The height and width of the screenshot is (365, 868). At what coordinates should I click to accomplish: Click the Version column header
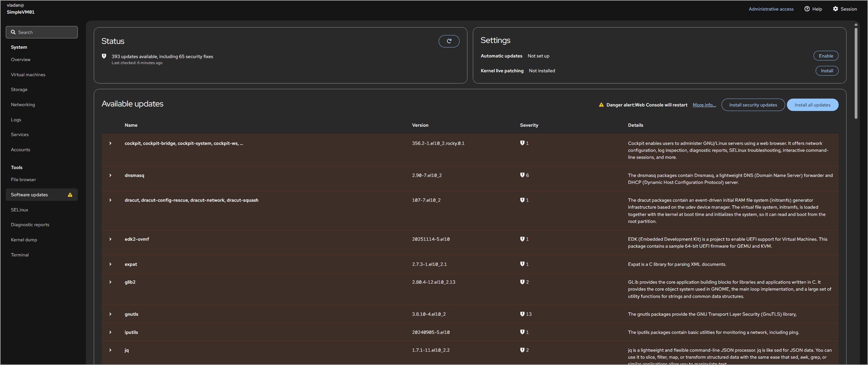[x=420, y=125]
